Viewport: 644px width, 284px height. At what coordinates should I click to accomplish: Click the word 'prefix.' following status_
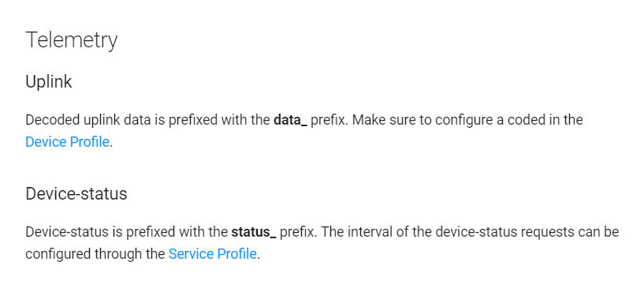click(299, 232)
